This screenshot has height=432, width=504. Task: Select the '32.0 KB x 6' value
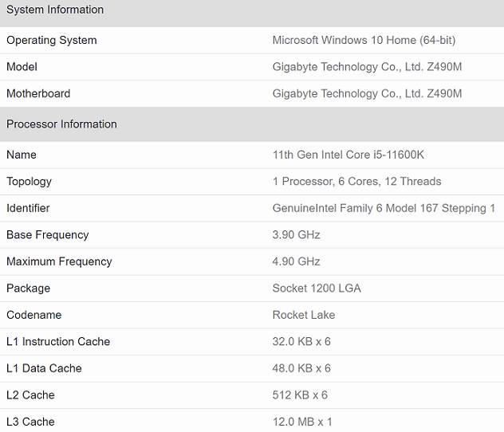pos(301,341)
